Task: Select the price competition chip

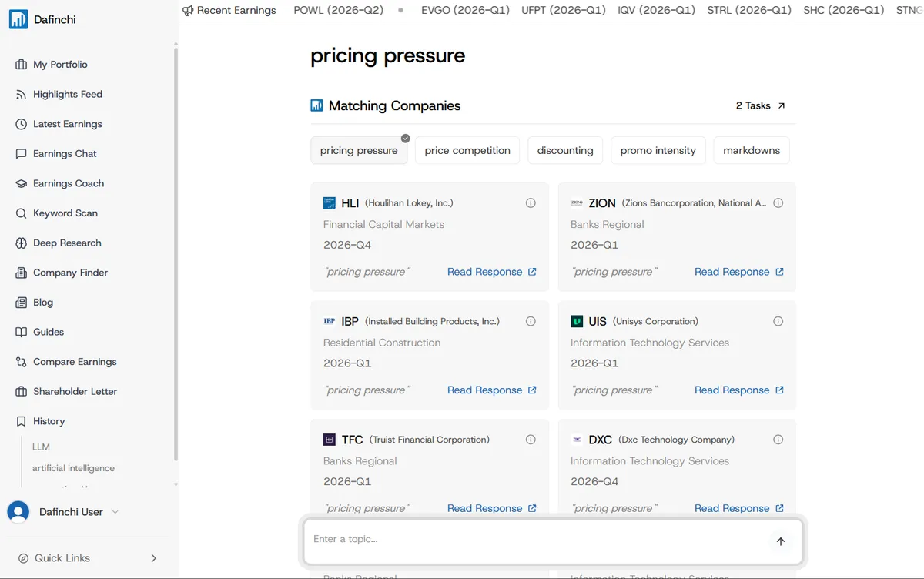Action: tap(467, 150)
